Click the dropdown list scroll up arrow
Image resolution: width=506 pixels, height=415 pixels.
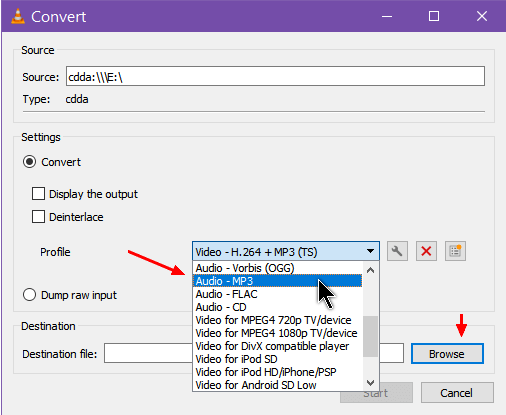click(x=370, y=270)
